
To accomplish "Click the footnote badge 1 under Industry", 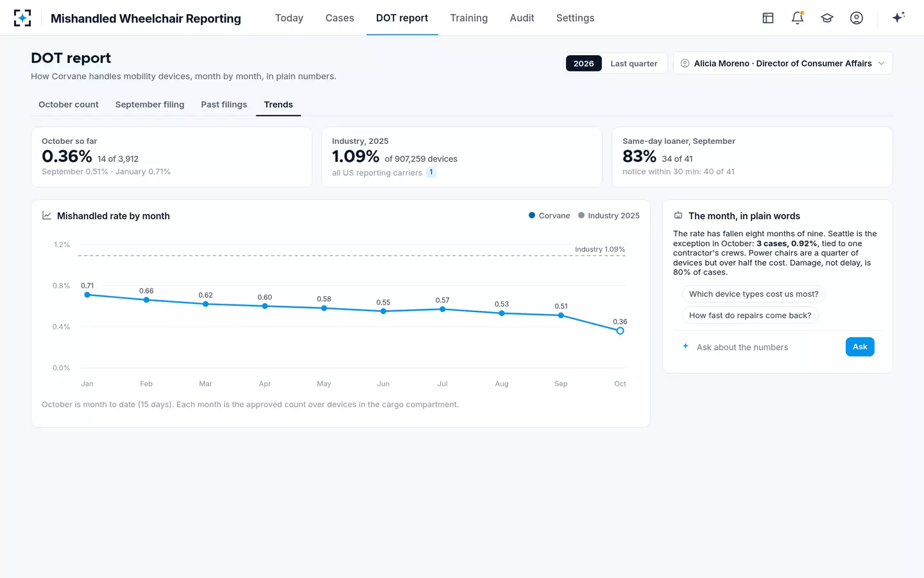I will [431, 172].
